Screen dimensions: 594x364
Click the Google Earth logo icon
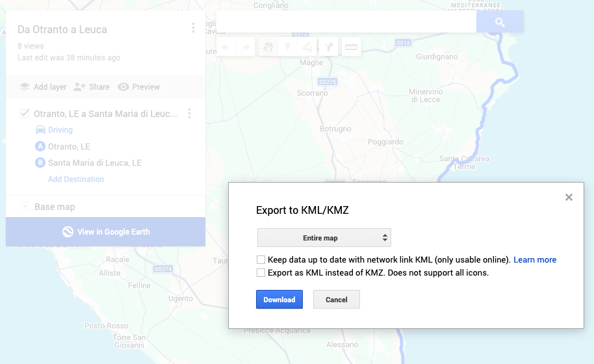[x=68, y=232]
